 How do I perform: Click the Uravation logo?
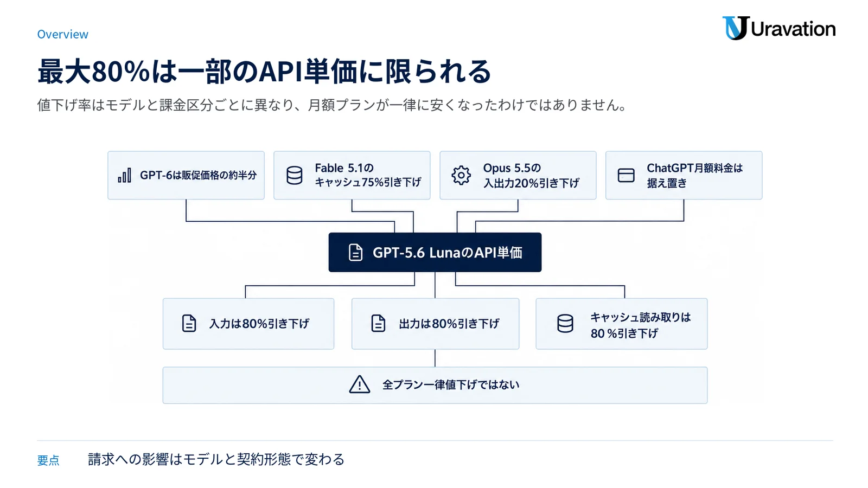pos(779,28)
